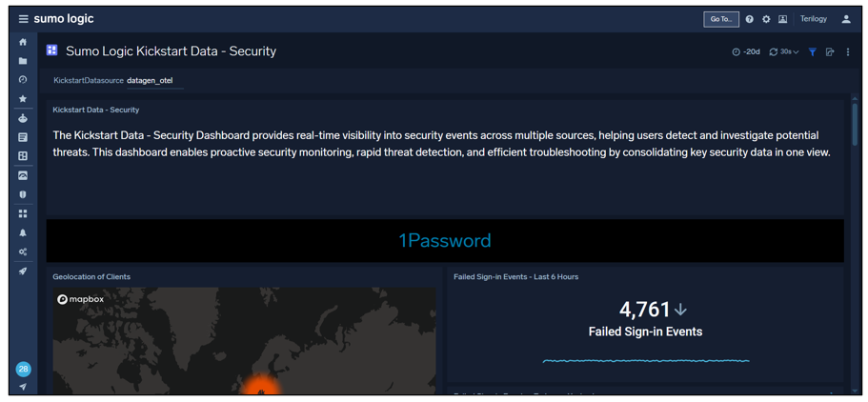Open the Library folder icon

(x=23, y=61)
